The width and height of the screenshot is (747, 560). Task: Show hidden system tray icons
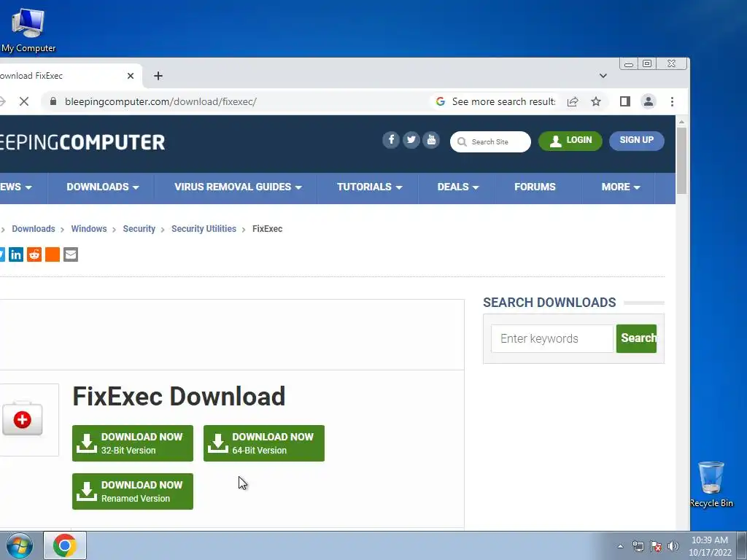pyautogui.click(x=620, y=546)
